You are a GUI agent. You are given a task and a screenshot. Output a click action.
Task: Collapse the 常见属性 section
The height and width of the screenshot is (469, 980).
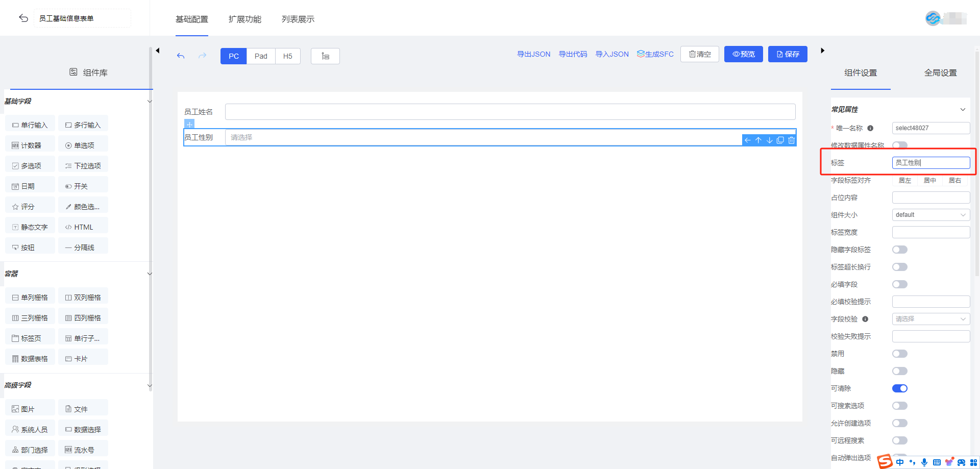(963, 110)
